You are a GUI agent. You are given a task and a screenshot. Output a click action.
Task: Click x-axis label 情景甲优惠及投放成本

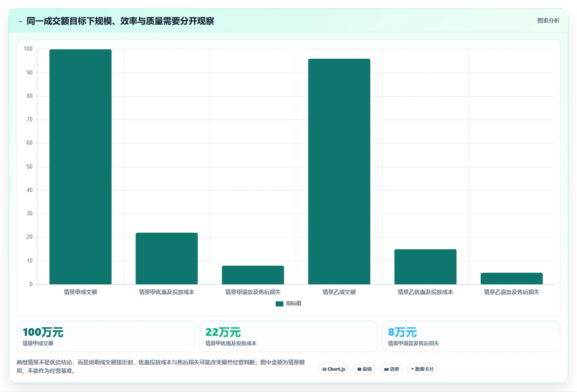167,292
